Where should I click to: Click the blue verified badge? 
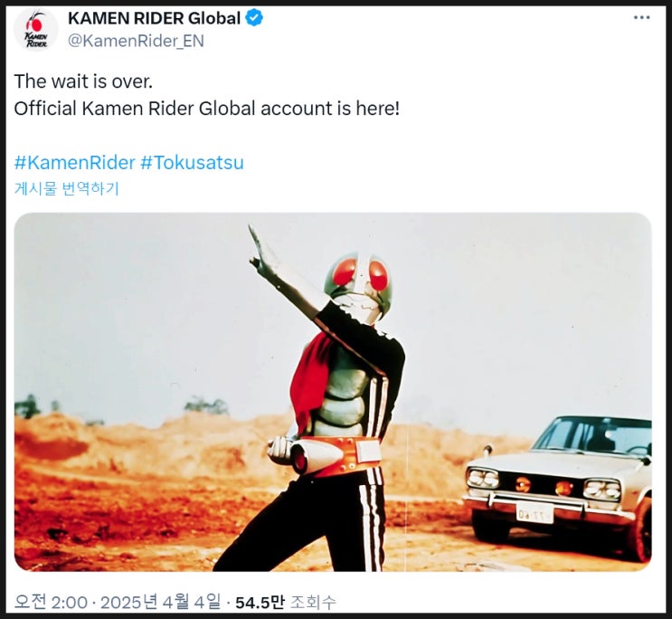254,18
